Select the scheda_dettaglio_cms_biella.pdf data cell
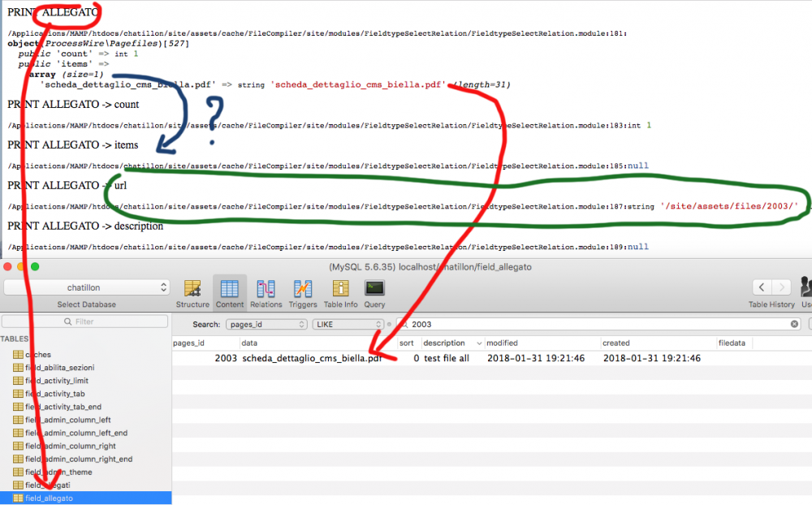 (x=312, y=358)
